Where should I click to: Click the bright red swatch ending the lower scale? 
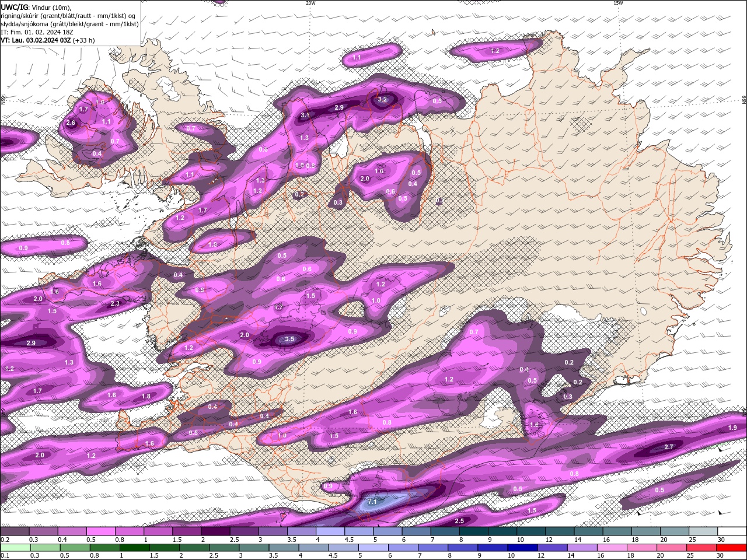pos(732,547)
